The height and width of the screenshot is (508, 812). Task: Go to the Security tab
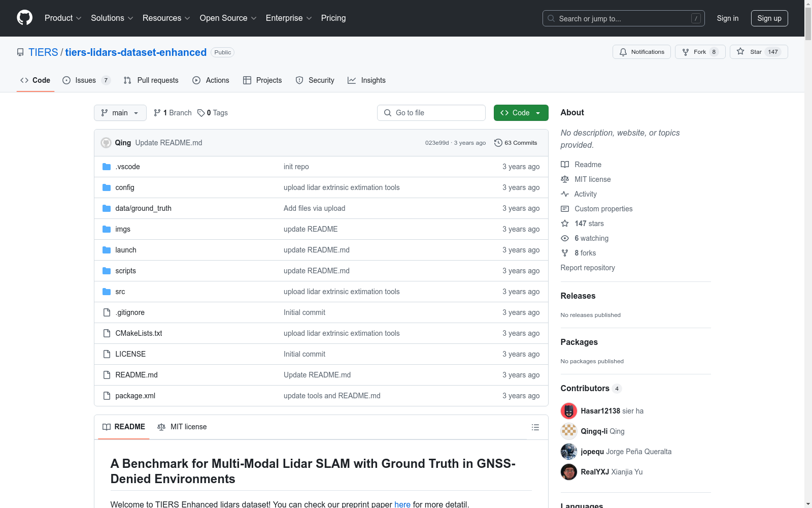coord(315,80)
